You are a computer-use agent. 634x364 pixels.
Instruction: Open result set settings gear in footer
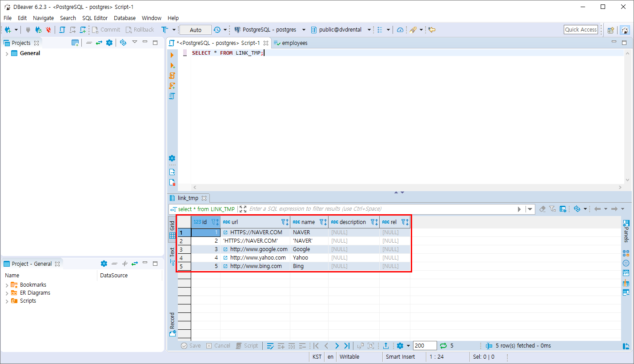pyautogui.click(x=400, y=345)
